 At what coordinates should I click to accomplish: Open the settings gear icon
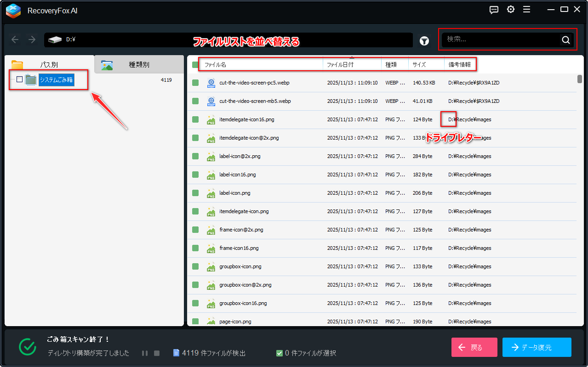coord(511,10)
